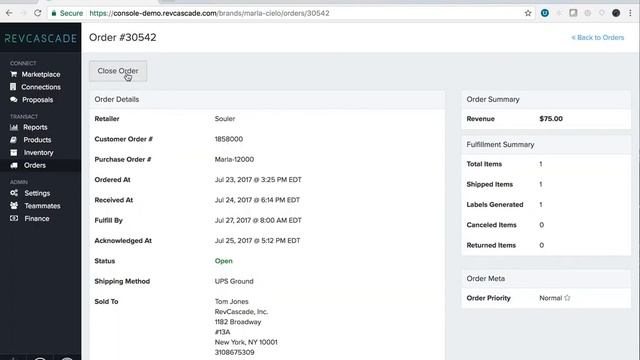Reload the page with refresh icon
Image resolution: width=640 pixels, height=360 pixels.
click(x=38, y=13)
